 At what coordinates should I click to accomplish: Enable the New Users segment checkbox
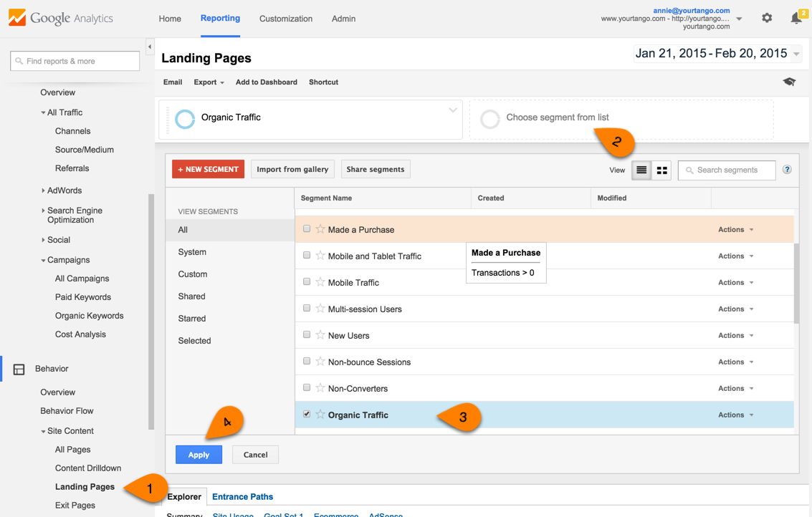pyautogui.click(x=307, y=335)
